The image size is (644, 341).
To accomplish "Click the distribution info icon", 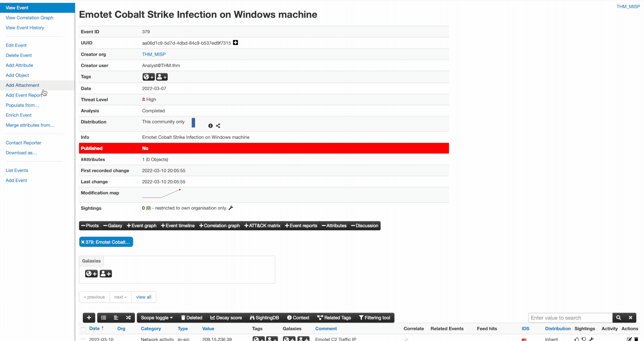I will (x=210, y=126).
